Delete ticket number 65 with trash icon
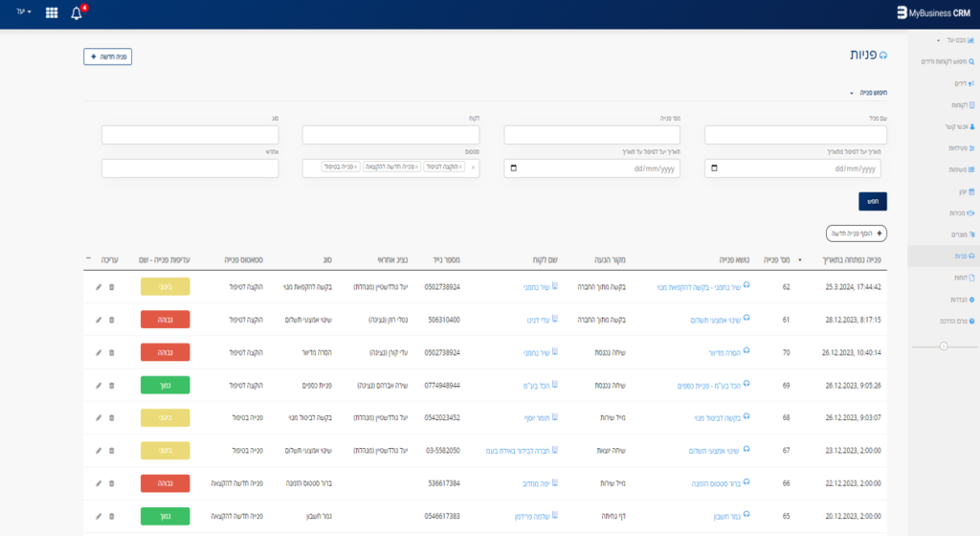This screenshot has width=980, height=536. tap(112, 517)
